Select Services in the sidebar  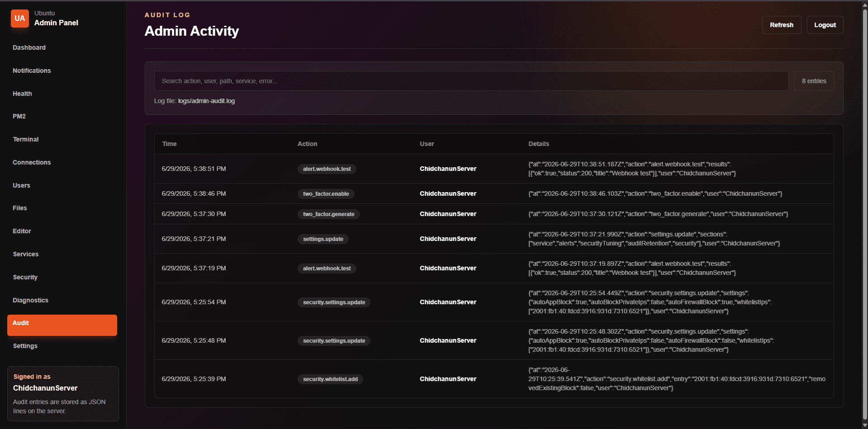tap(26, 254)
